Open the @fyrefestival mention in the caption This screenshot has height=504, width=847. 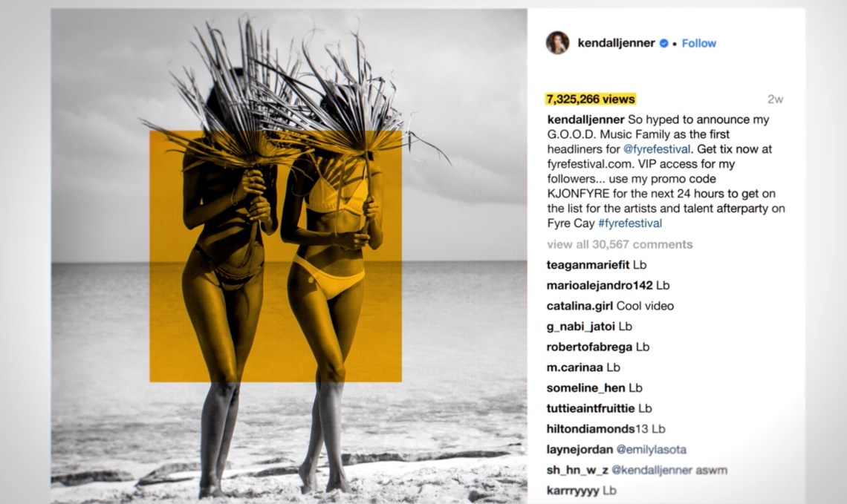point(656,149)
